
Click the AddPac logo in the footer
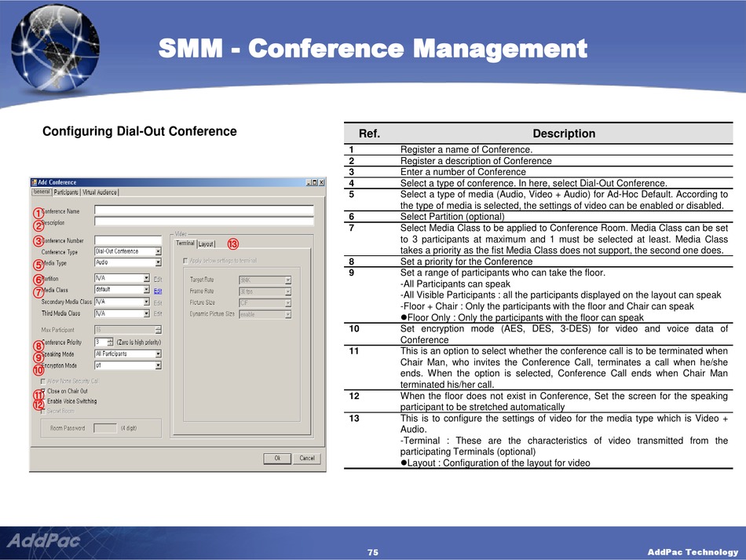coord(39,543)
